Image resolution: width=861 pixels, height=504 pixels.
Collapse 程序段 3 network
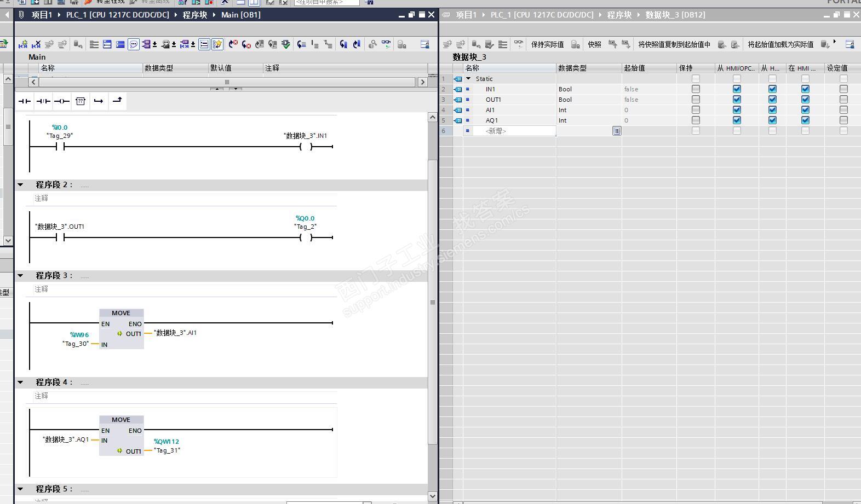(x=20, y=276)
